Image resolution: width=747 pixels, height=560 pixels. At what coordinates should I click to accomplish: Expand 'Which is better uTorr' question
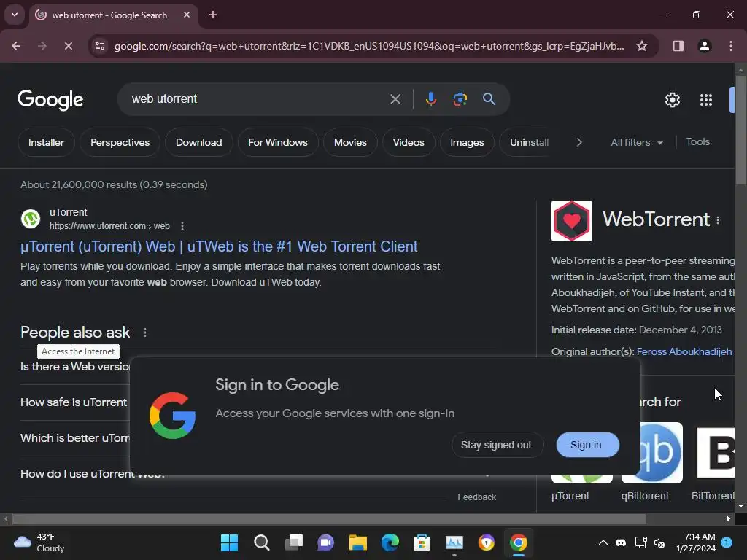(75, 438)
